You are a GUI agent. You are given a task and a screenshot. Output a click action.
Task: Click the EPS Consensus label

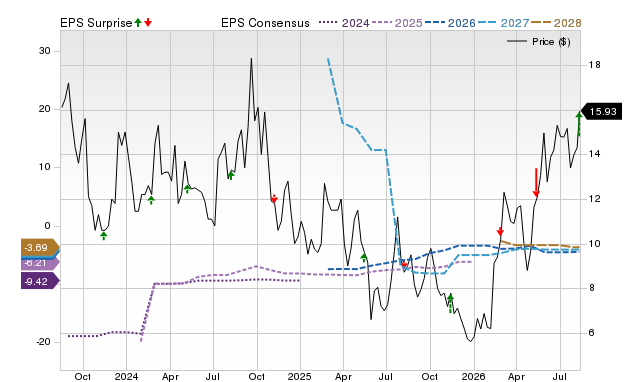265,23
